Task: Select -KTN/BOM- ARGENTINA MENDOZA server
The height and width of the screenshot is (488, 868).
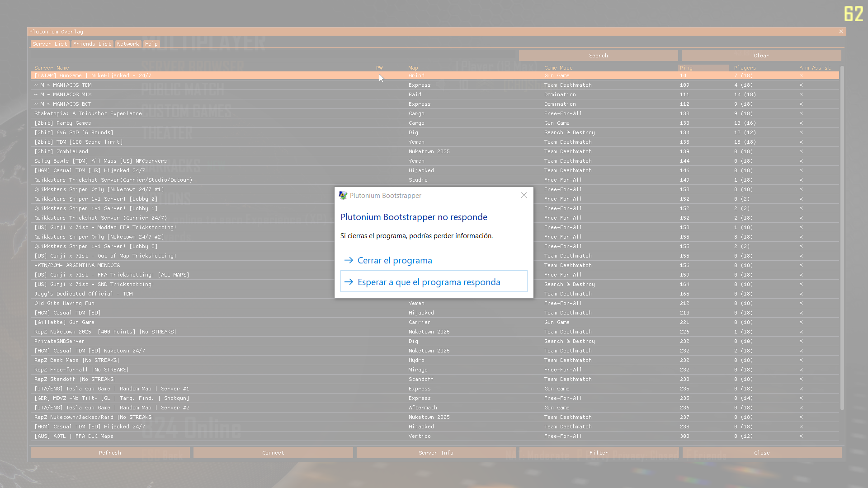Action: tap(434, 265)
